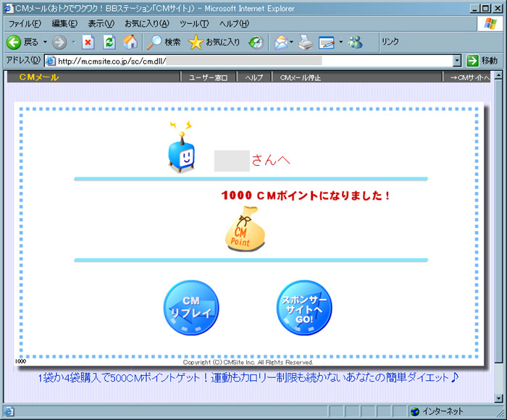Click the CM Point money bag icon
The width and height of the screenshot is (507, 420).
click(245, 230)
